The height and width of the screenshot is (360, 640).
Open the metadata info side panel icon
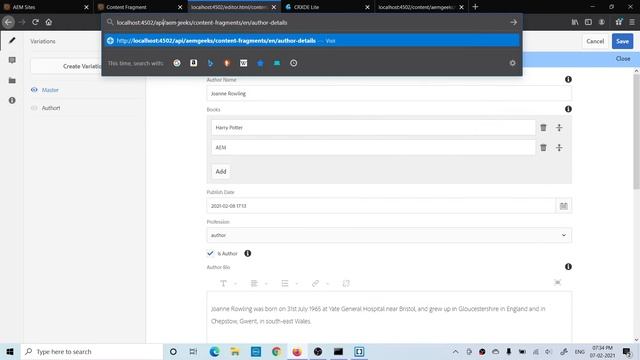click(x=12, y=100)
